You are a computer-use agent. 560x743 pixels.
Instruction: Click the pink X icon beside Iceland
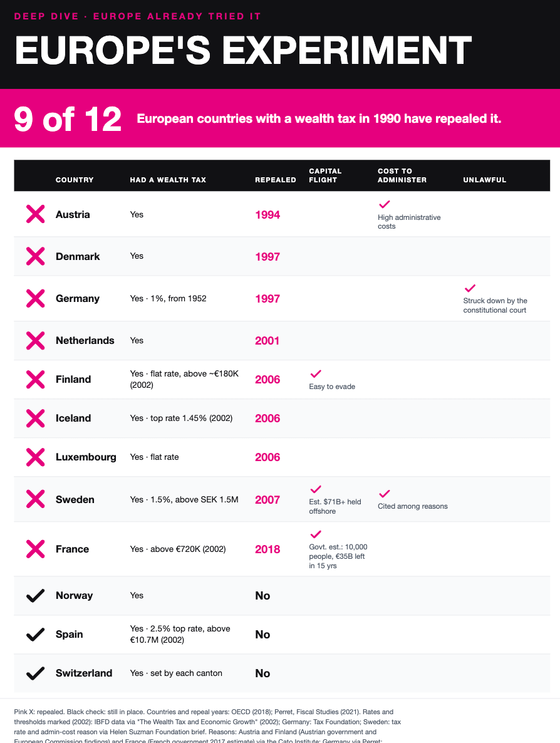point(36,418)
